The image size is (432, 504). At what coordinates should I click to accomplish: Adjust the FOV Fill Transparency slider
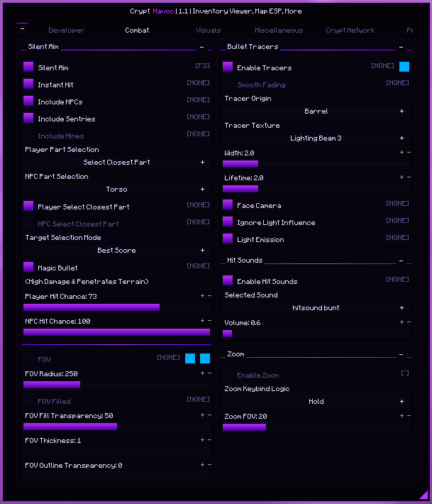click(x=116, y=427)
